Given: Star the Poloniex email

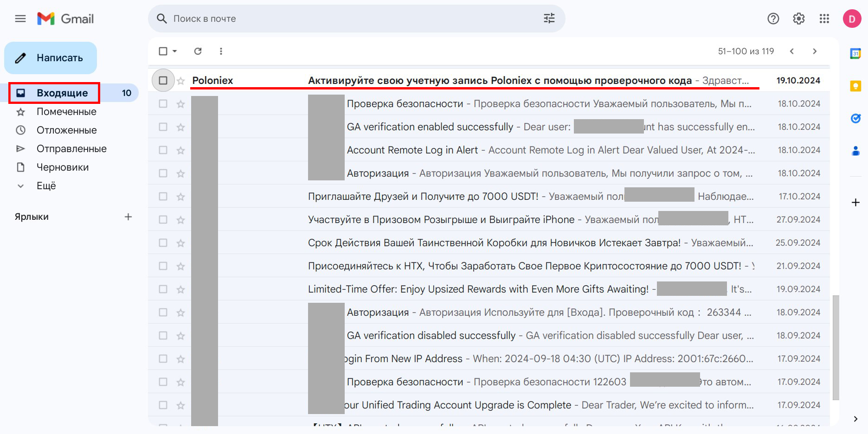Looking at the screenshot, I should pos(181,81).
